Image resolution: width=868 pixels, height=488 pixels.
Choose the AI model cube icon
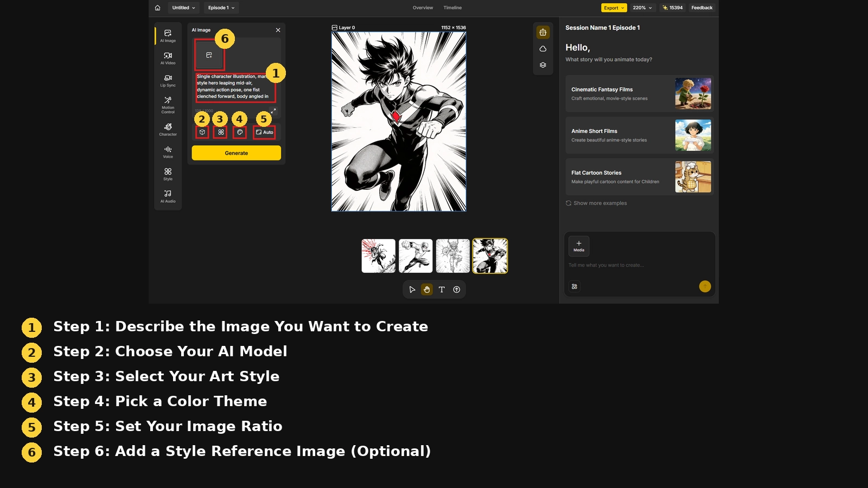point(202,132)
